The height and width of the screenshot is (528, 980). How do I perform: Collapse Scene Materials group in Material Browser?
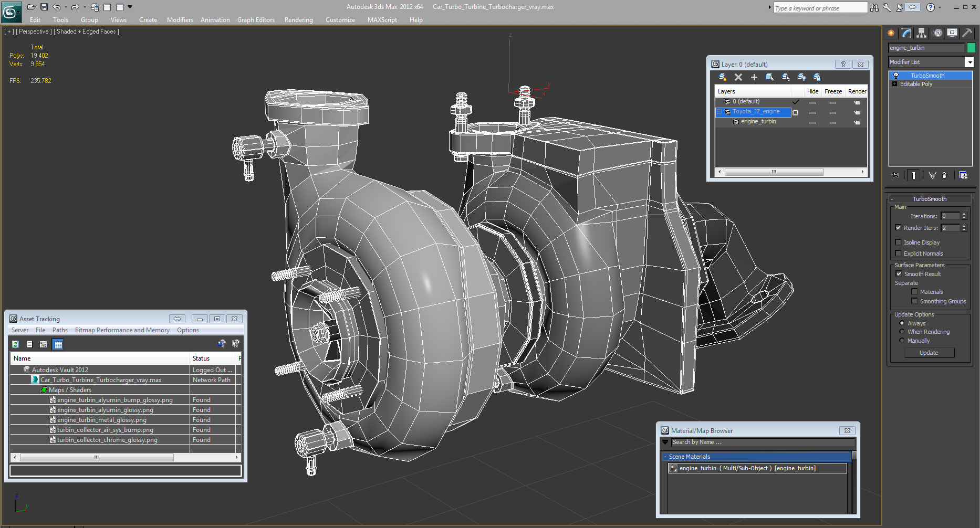(x=665, y=457)
